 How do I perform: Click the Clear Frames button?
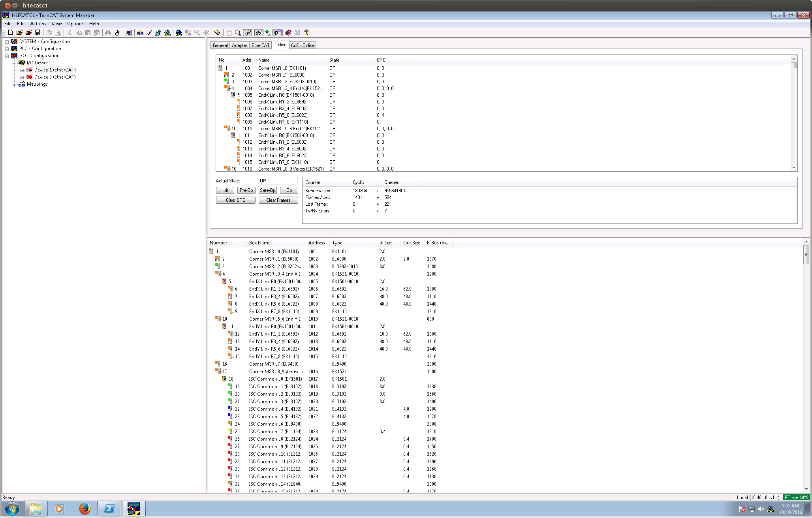coord(278,200)
